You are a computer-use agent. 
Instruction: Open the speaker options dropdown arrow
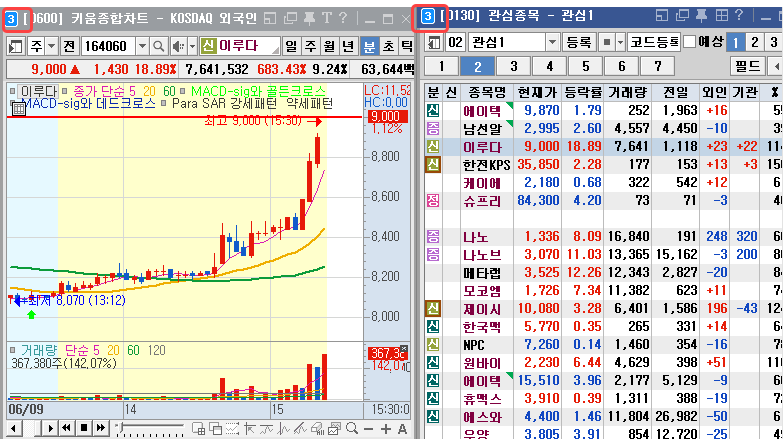coord(192,46)
